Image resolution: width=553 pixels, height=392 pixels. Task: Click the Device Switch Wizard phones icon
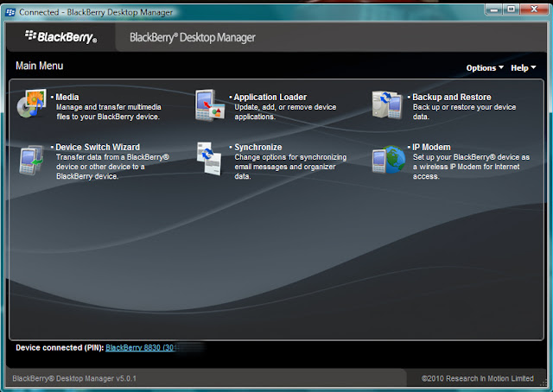click(x=31, y=160)
